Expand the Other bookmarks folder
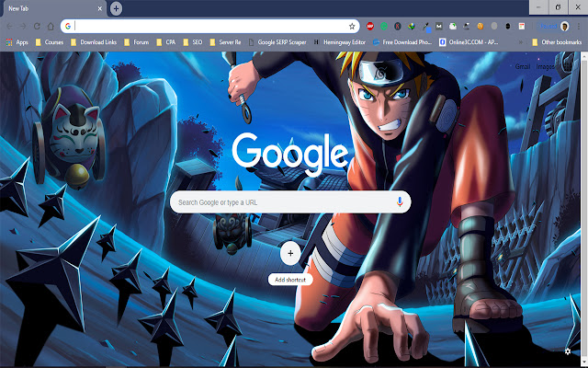The image size is (588, 368). click(557, 42)
